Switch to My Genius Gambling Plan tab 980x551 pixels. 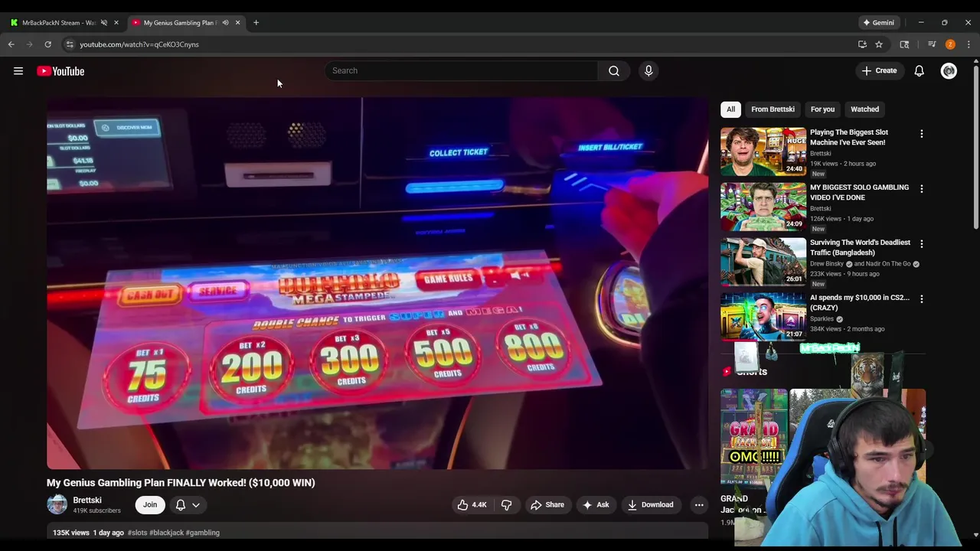point(180,22)
